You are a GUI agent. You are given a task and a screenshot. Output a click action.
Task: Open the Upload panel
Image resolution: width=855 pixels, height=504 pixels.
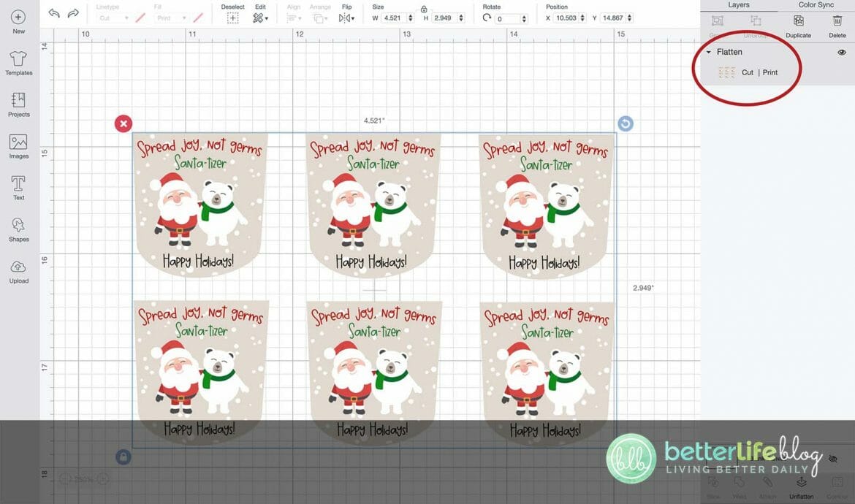coord(18,270)
